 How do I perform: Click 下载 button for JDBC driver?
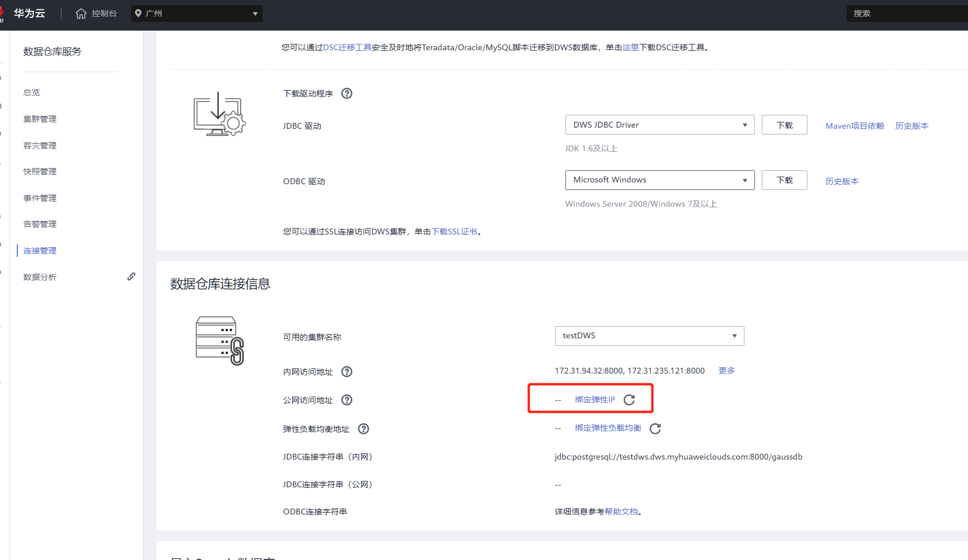point(784,125)
